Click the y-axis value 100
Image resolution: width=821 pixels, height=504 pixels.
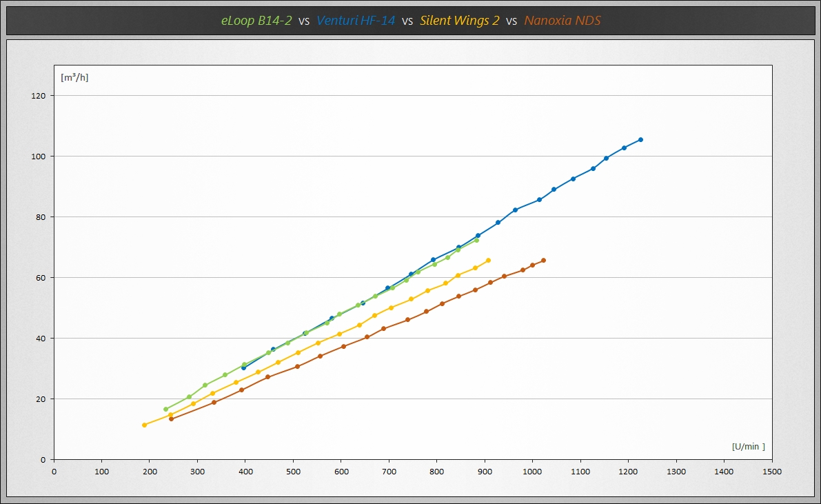38,157
